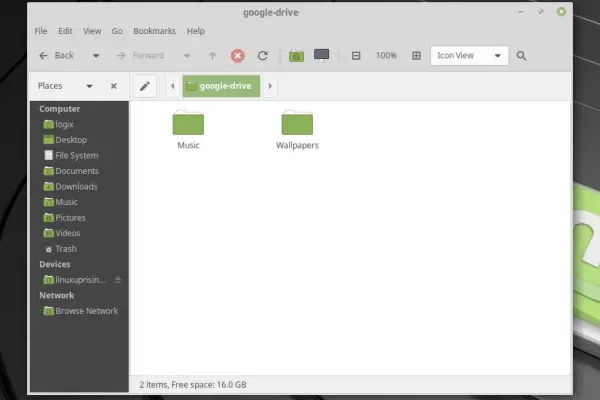Collapse the Computer section header

click(x=60, y=109)
